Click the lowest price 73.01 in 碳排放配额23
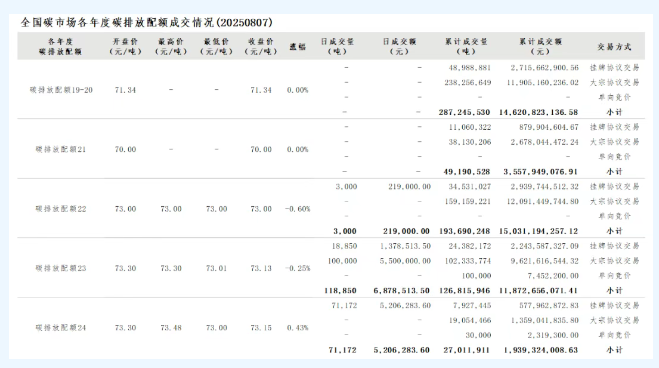The width and height of the screenshot is (659, 368). (x=216, y=268)
